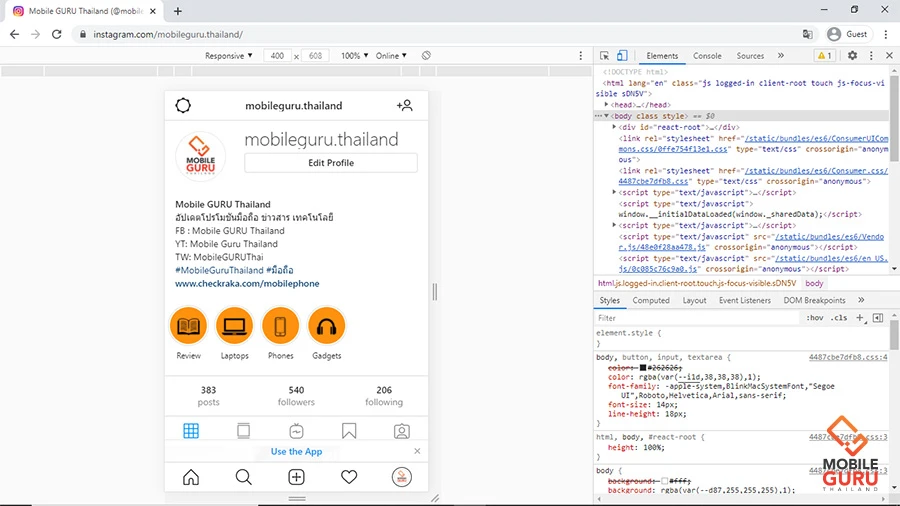This screenshot has height=506, width=900.
Task: Activate DevTools inspect element picker
Action: [604, 56]
